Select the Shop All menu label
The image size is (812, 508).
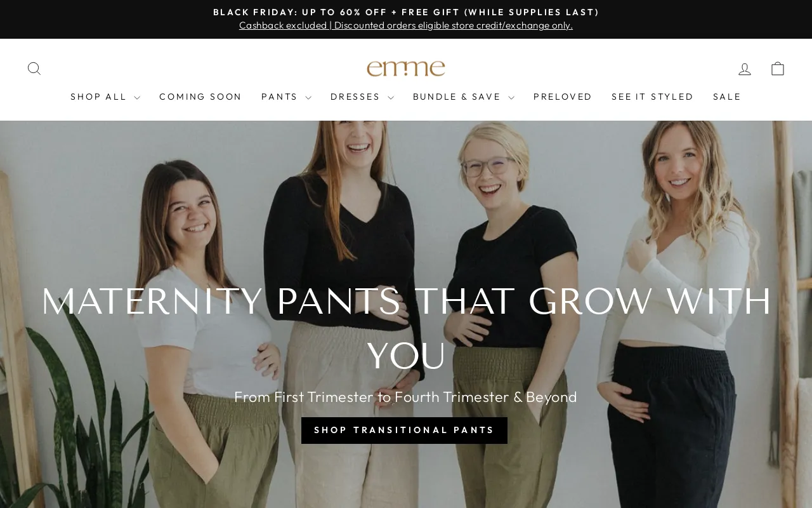pyautogui.click(x=99, y=97)
